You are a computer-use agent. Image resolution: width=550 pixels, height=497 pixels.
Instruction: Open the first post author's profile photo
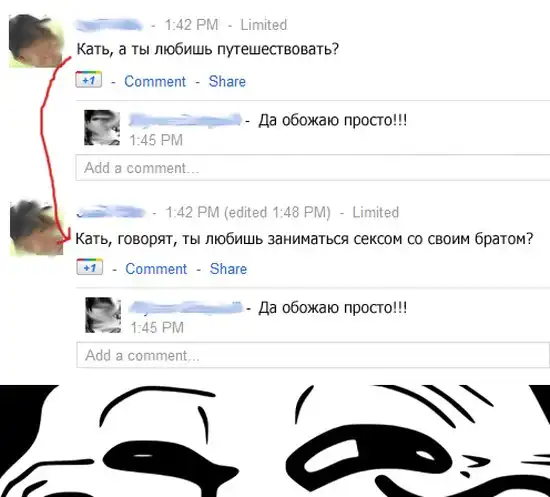point(36,41)
